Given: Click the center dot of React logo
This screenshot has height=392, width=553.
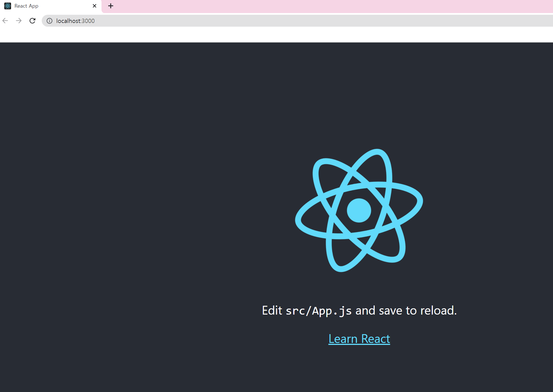Looking at the screenshot, I should point(359,210).
